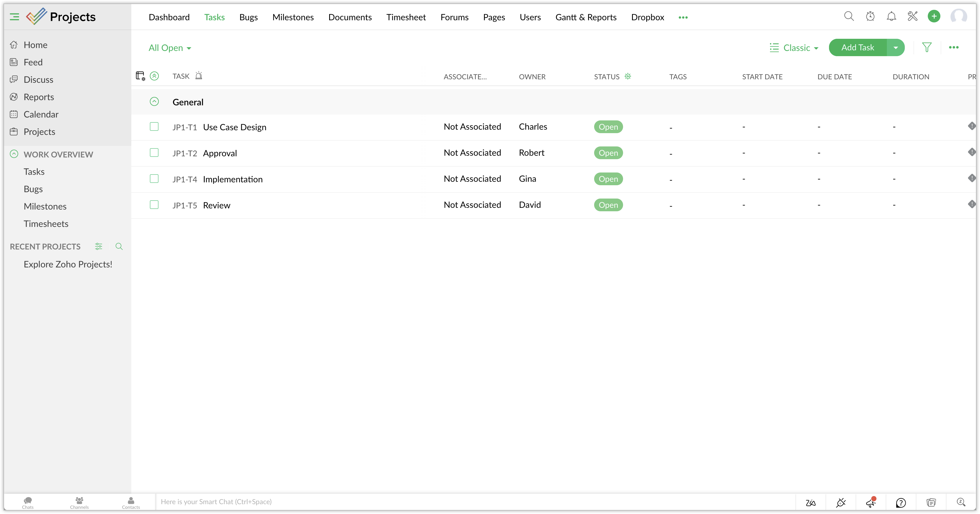This screenshot has width=980, height=514.
Task: Click the status settings gear icon
Action: [x=628, y=76]
